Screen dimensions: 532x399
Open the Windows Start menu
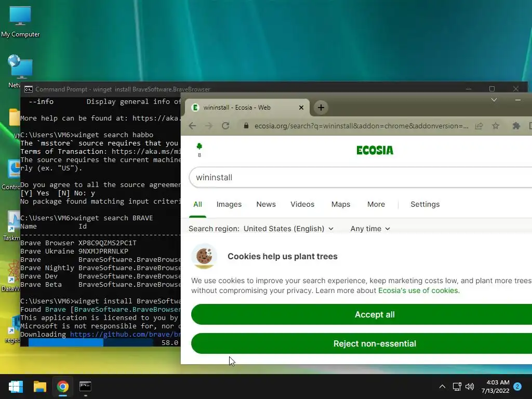click(16, 387)
